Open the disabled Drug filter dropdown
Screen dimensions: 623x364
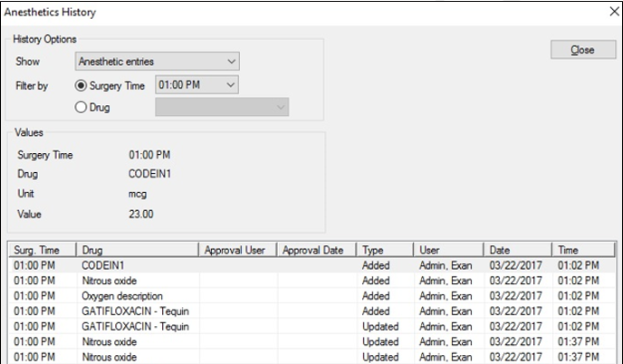tap(222, 108)
